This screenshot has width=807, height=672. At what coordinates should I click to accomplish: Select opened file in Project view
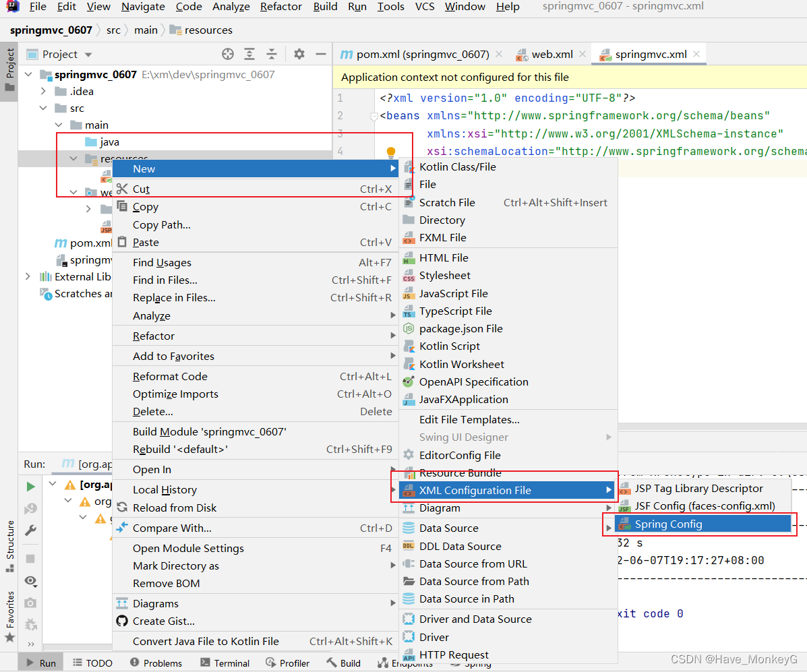(x=227, y=54)
